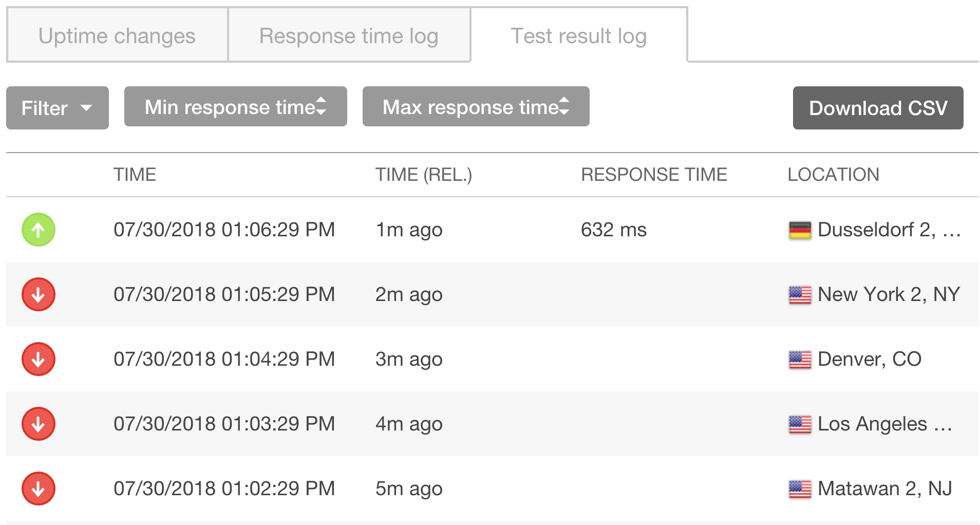Expand the Max response time selector
Image resolution: width=980 pixels, height=525 pixels.
(x=476, y=106)
